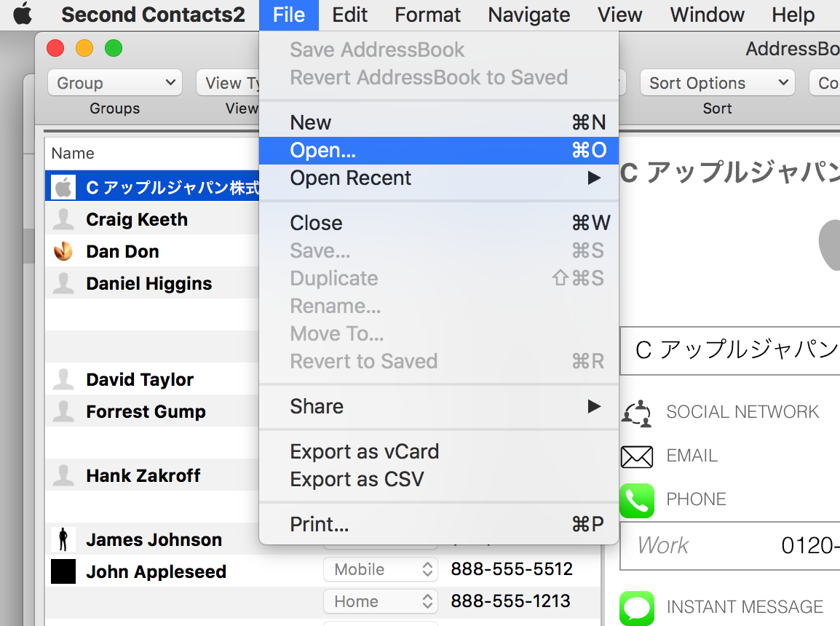Screen dimensions: 840x626
Task: Open the Second Contacts2 application menu
Action: point(153,15)
